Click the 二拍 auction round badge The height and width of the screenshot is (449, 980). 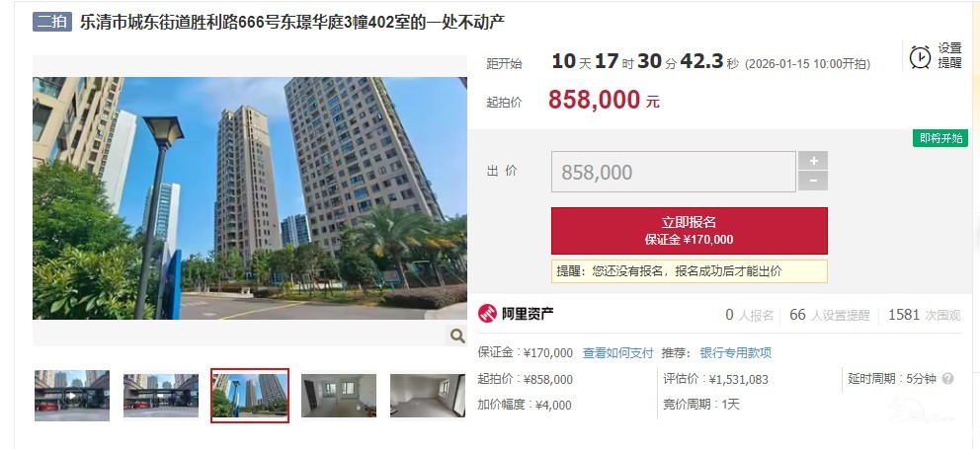click(x=52, y=22)
